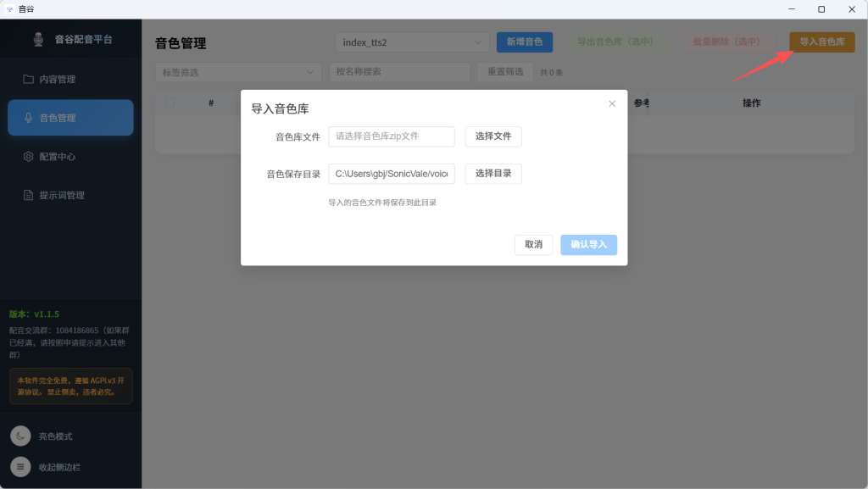Click the 音色保存目录 path field
This screenshot has height=489, width=868.
coord(392,174)
